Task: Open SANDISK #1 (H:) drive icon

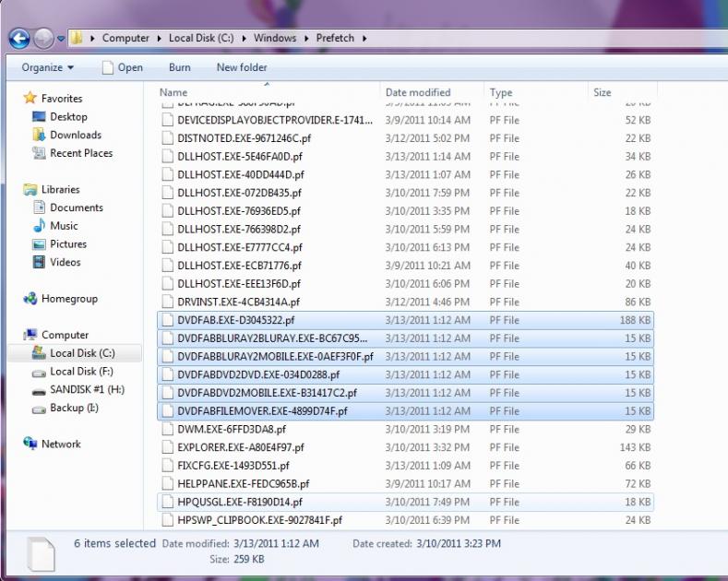Action: pos(39,391)
